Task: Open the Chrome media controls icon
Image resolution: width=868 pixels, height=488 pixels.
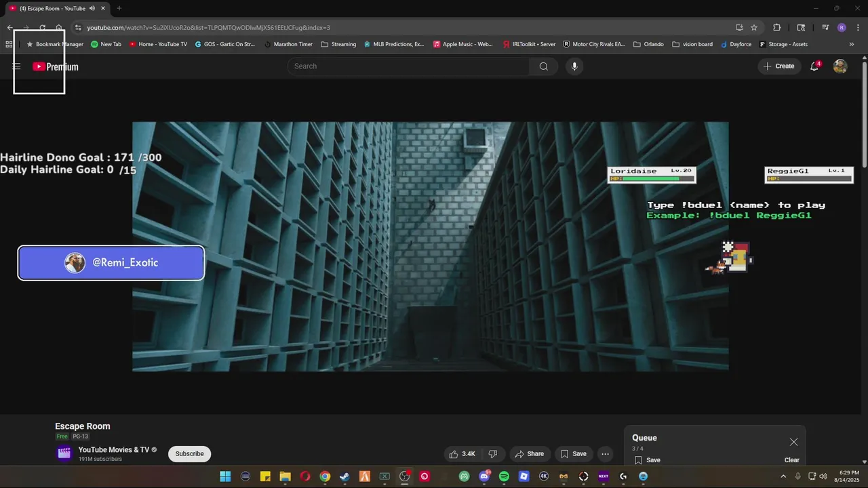Action: coord(825,28)
